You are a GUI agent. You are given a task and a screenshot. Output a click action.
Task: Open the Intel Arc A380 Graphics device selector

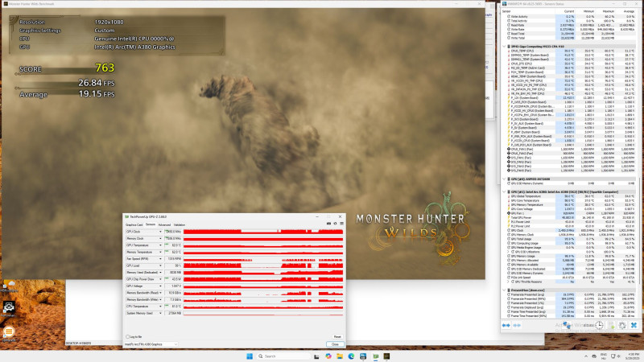pyautogui.click(x=151, y=344)
